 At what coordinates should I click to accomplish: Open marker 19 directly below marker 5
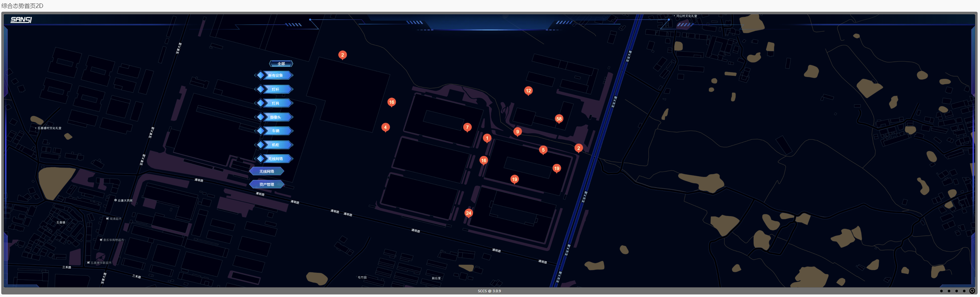[556, 168]
